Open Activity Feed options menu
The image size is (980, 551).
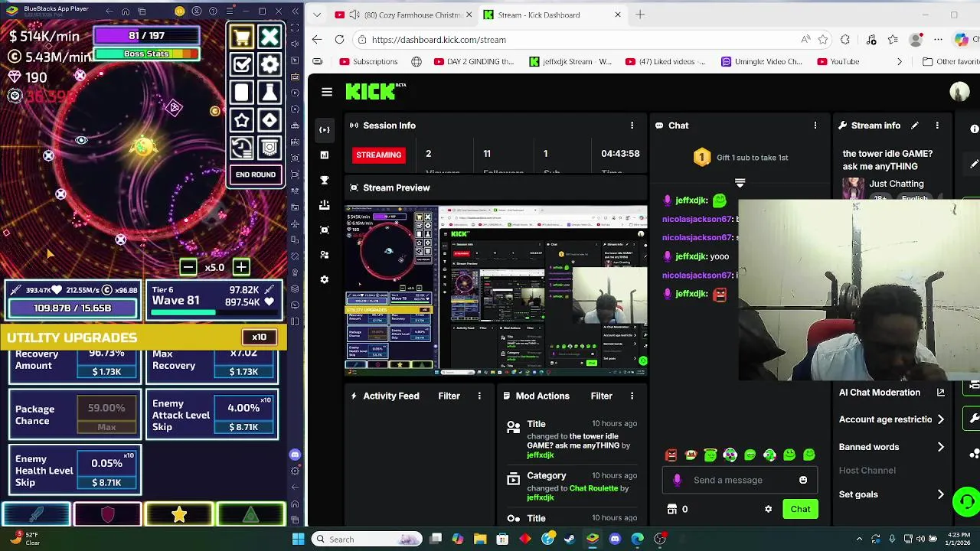pos(479,396)
